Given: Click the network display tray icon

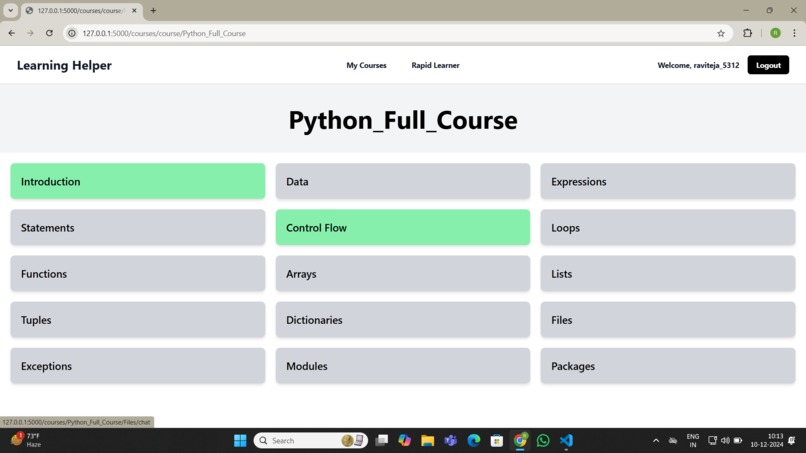Looking at the screenshot, I should pos(712,441).
